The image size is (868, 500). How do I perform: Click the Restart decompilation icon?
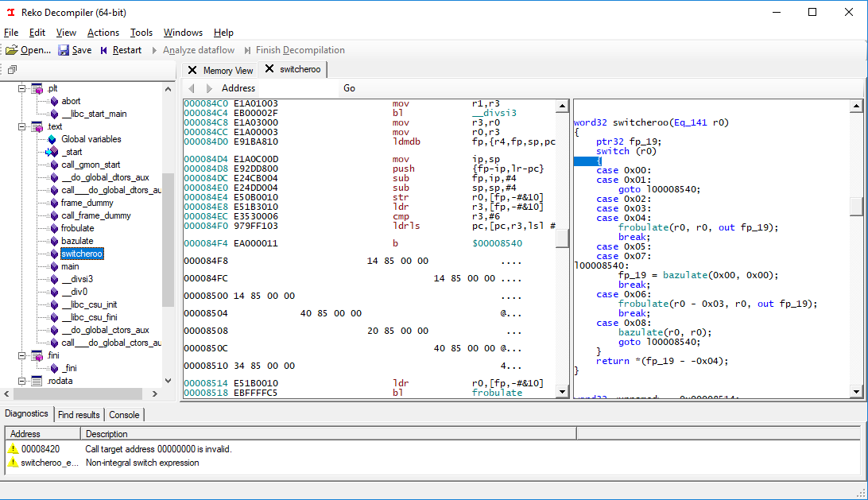coord(103,50)
